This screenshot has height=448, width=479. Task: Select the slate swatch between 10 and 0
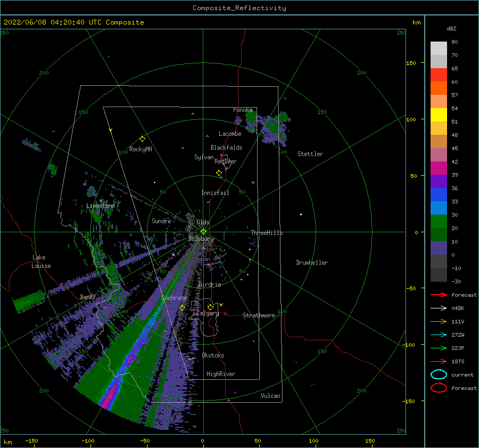click(439, 248)
